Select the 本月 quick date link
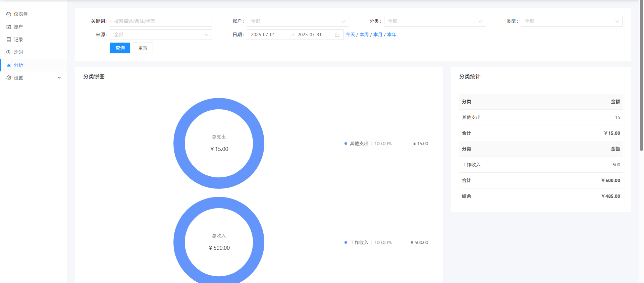 pos(378,35)
